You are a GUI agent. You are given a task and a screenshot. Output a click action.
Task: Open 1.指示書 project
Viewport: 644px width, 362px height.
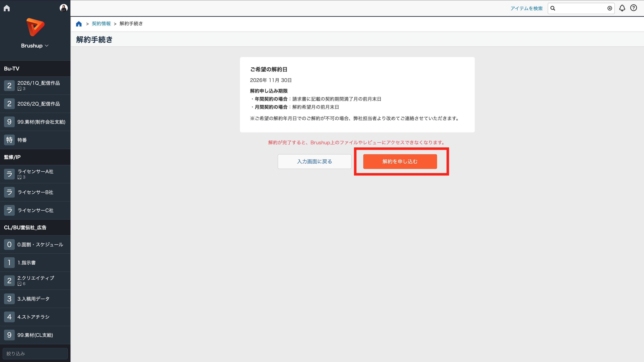pos(35,263)
